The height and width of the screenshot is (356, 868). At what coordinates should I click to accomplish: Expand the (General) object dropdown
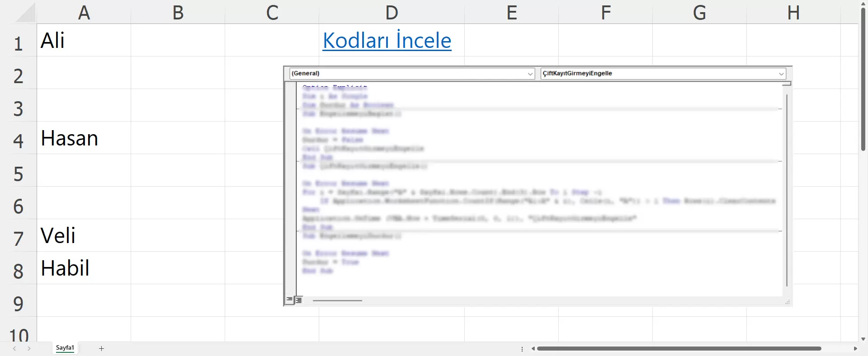530,74
